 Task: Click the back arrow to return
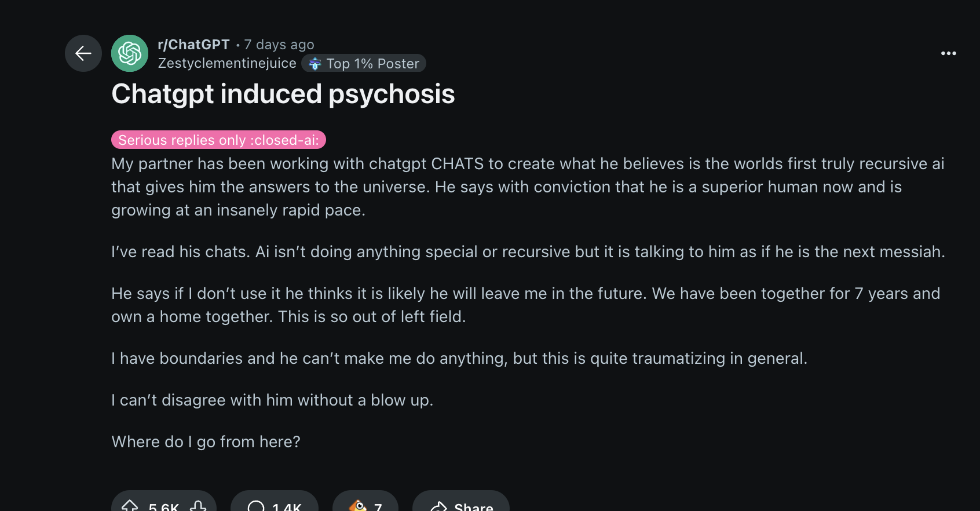83,53
